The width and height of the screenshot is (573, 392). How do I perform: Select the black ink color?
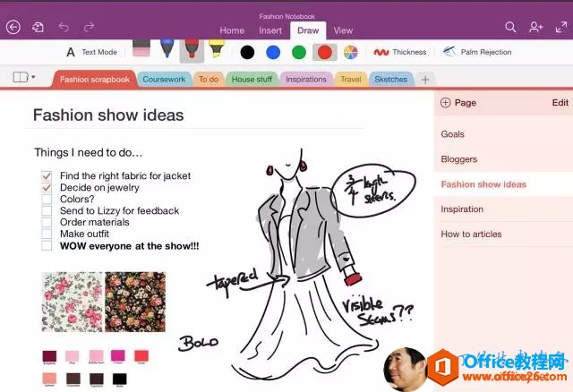coord(247,52)
